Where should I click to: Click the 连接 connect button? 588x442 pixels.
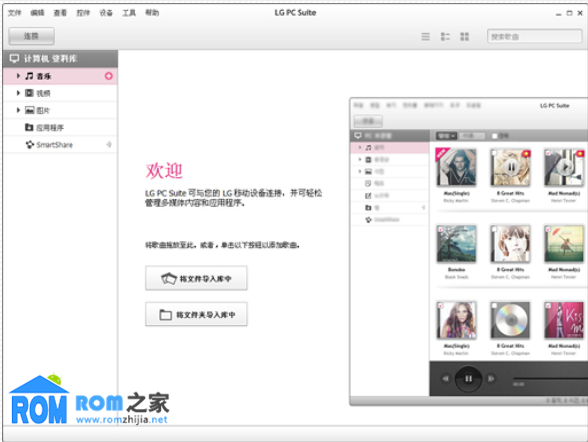tap(32, 36)
